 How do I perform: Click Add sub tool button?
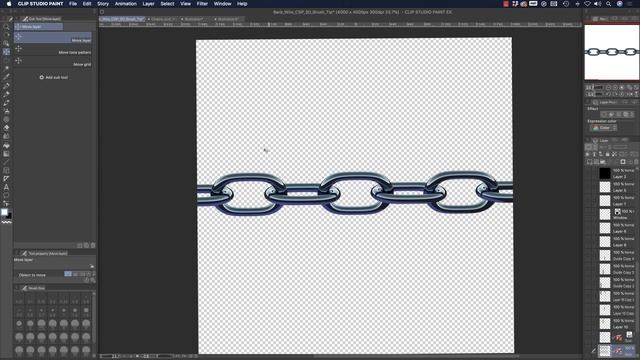(53, 77)
